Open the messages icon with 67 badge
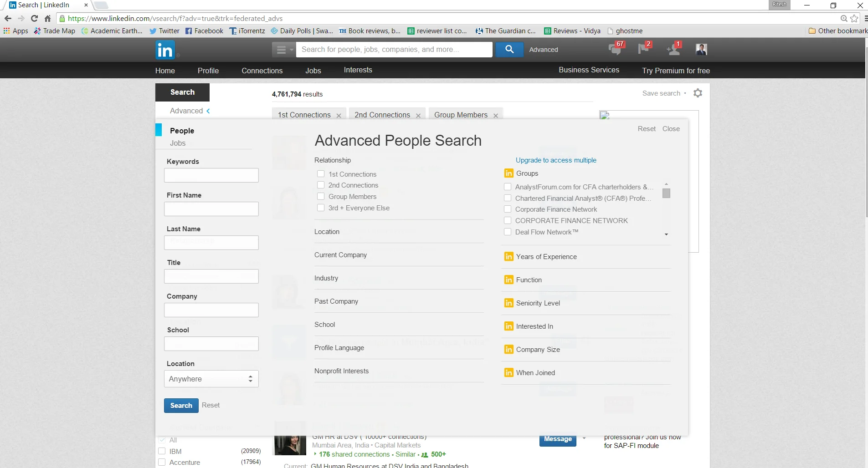This screenshot has width=868, height=468. [615, 49]
